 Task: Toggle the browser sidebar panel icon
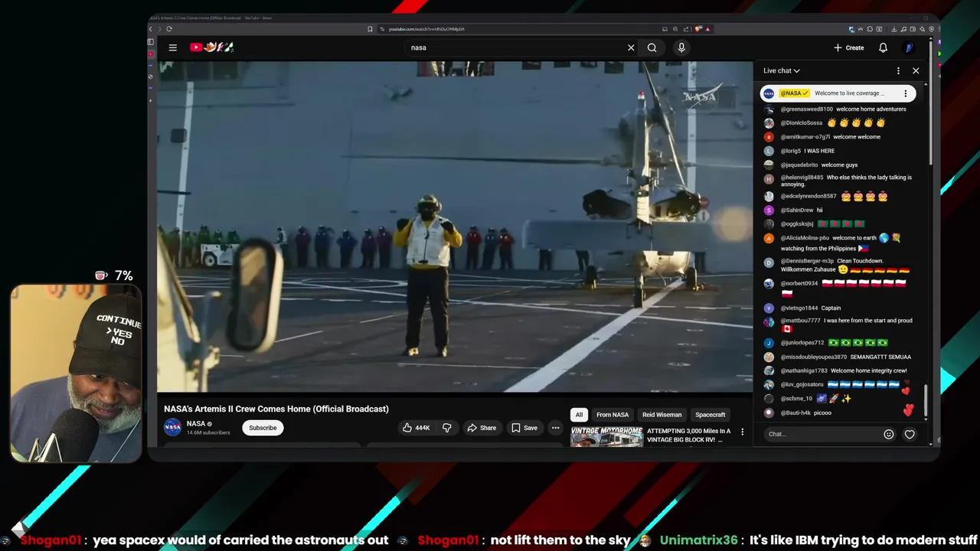click(x=150, y=42)
